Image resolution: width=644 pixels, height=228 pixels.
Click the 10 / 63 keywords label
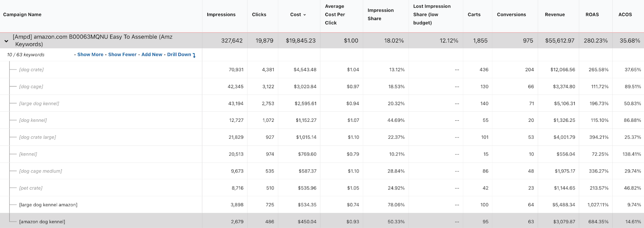[x=26, y=55]
